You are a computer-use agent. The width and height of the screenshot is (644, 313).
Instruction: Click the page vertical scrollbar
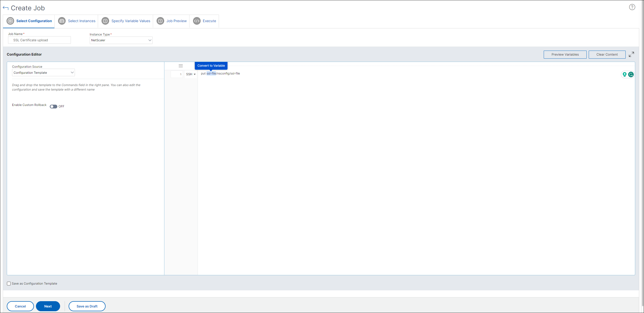pyautogui.click(x=642, y=153)
